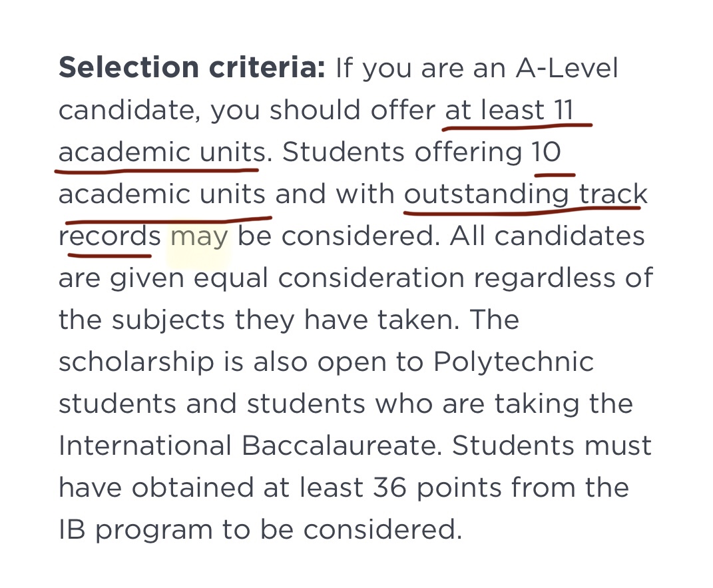
Task: Click the word "Polytechnic"
Action: (x=513, y=363)
